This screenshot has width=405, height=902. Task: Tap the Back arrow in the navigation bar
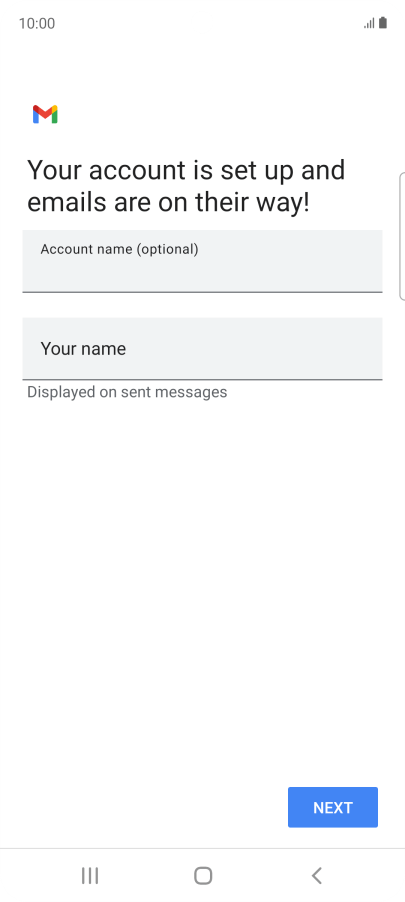(316, 876)
